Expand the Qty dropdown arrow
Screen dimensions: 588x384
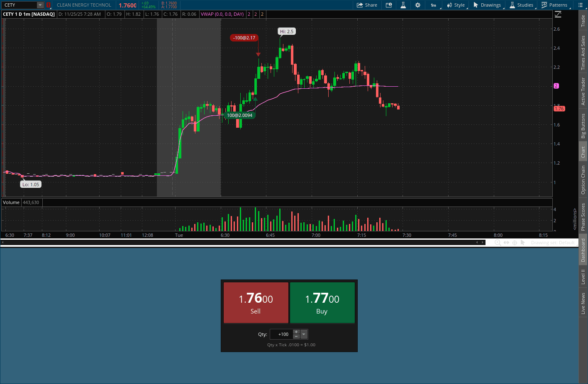[304, 334]
